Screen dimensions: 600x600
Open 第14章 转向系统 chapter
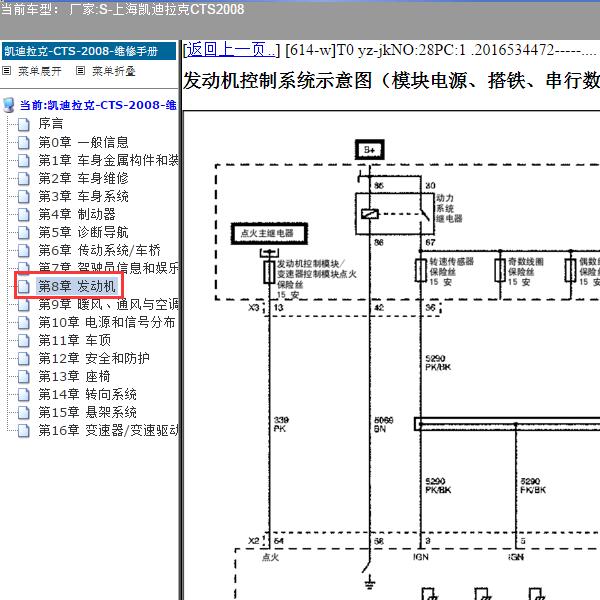[88, 394]
